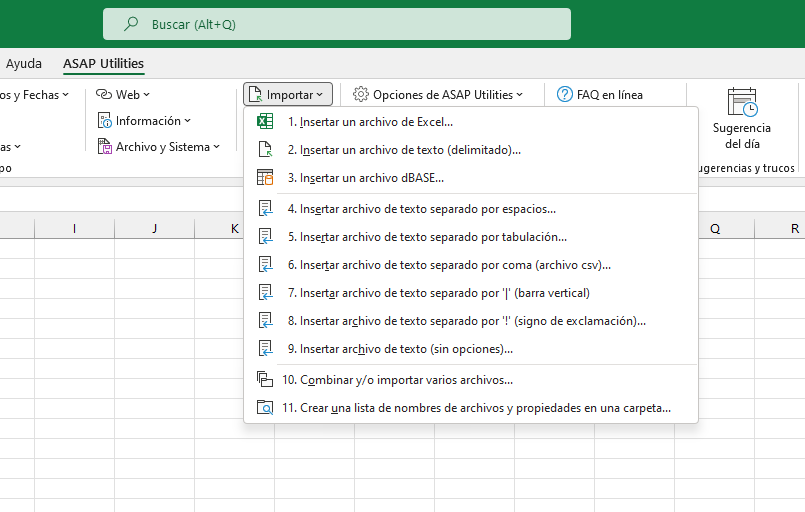Viewport: 805px width, 512px height.
Task: Open FAQ en línea link
Action: point(600,94)
